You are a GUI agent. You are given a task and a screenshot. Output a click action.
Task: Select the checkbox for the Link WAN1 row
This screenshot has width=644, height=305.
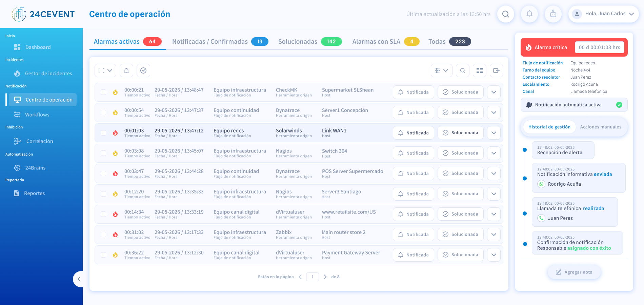103,133
